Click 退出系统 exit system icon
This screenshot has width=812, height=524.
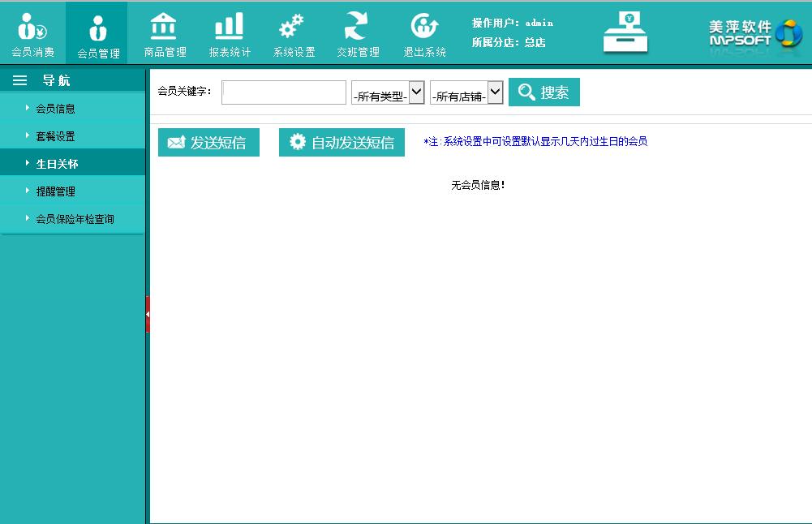(x=424, y=33)
